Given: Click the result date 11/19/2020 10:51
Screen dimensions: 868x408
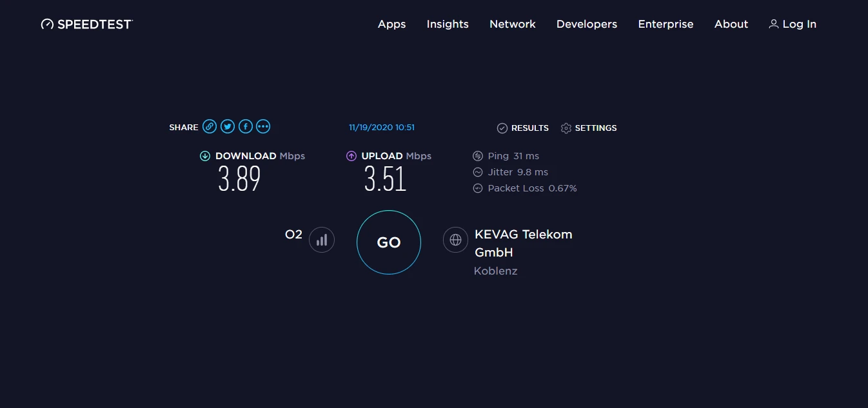Looking at the screenshot, I should [382, 128].
